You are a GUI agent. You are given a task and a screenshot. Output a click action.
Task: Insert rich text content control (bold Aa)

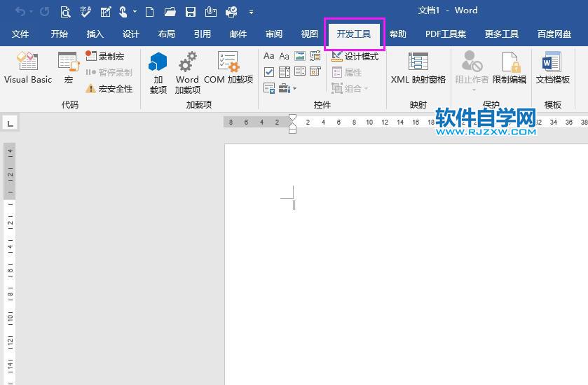[x=269, y=56]
